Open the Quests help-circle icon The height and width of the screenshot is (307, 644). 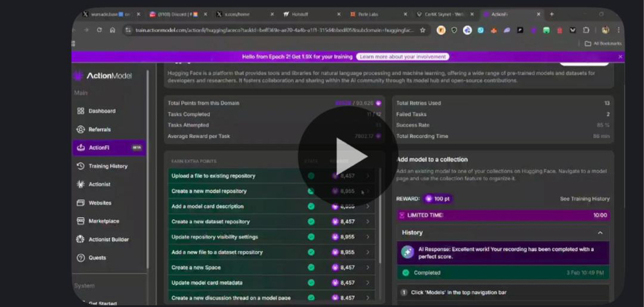(x=80, y=258)
